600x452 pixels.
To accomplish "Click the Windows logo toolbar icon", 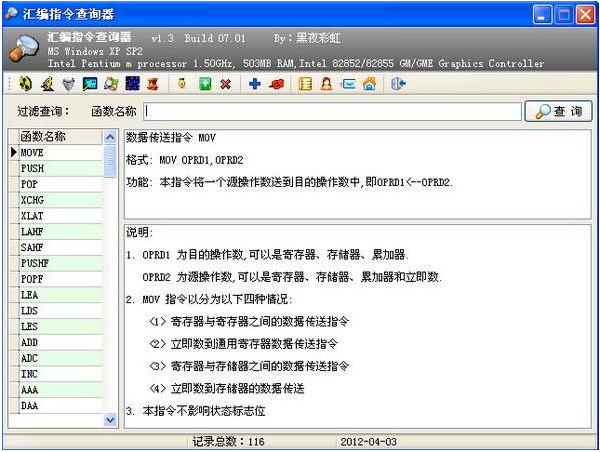I will tap(111, 84).
